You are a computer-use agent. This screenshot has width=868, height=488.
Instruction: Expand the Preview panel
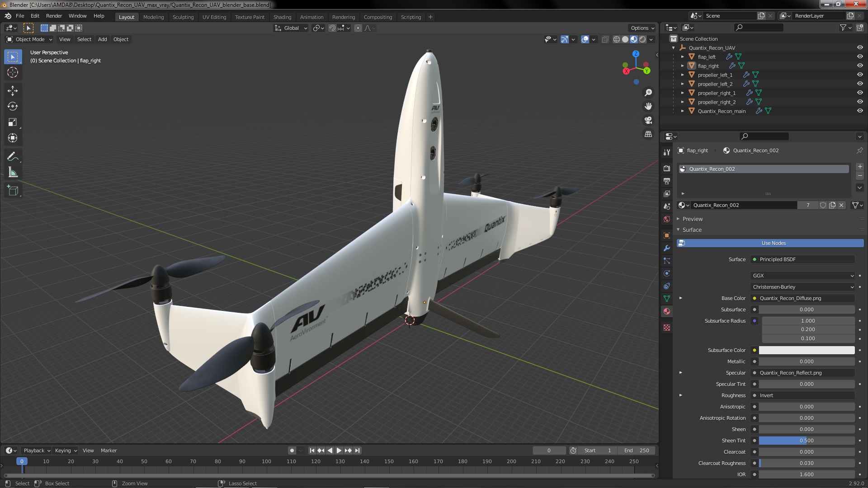pos(692,219)
